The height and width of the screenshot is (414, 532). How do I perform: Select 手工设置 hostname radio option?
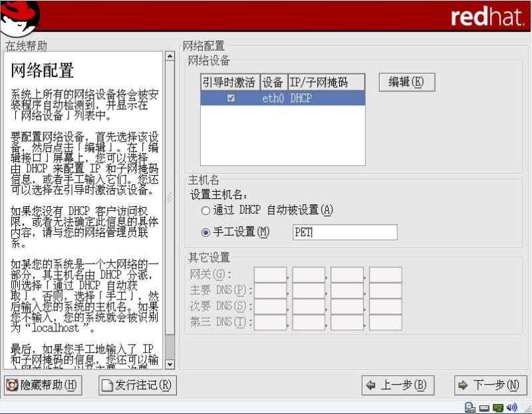coord(205,232)
